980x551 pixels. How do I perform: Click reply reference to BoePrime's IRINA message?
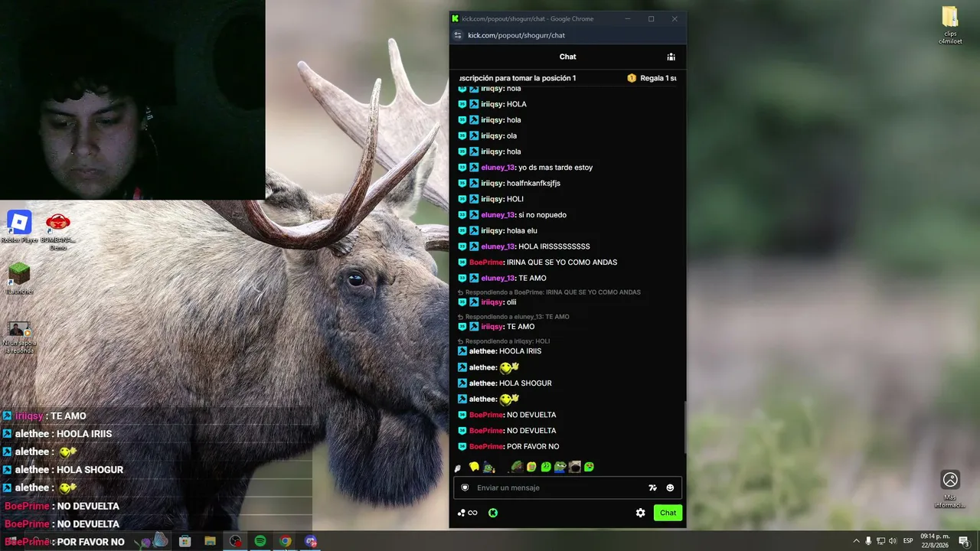pyautogui.click(x=549, y=292)
